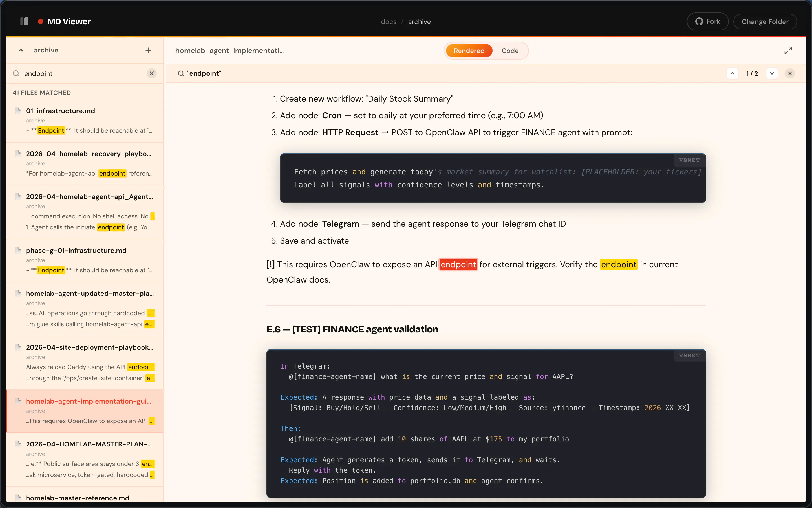This screenshot has height=508, width=812.
Task: Open the Fork on GitHub button
Action: click(707, 21)
